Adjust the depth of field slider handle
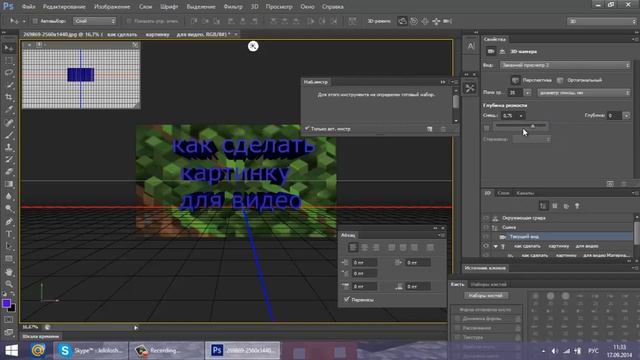 click(x=532, y=126)
